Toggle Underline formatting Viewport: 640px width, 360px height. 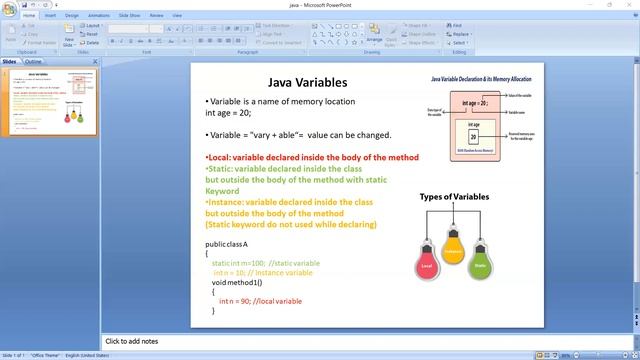[x=131, y=41]
